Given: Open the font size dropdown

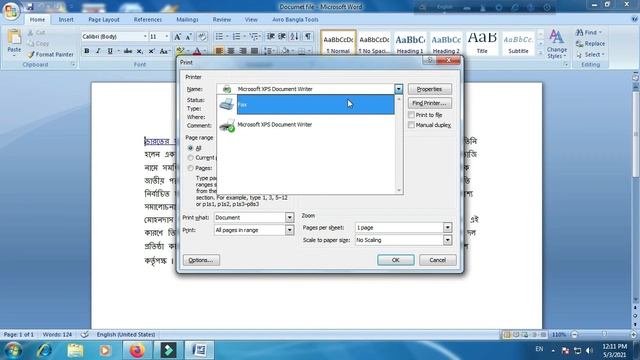Looking at the screenshot, I should point(166,37).
